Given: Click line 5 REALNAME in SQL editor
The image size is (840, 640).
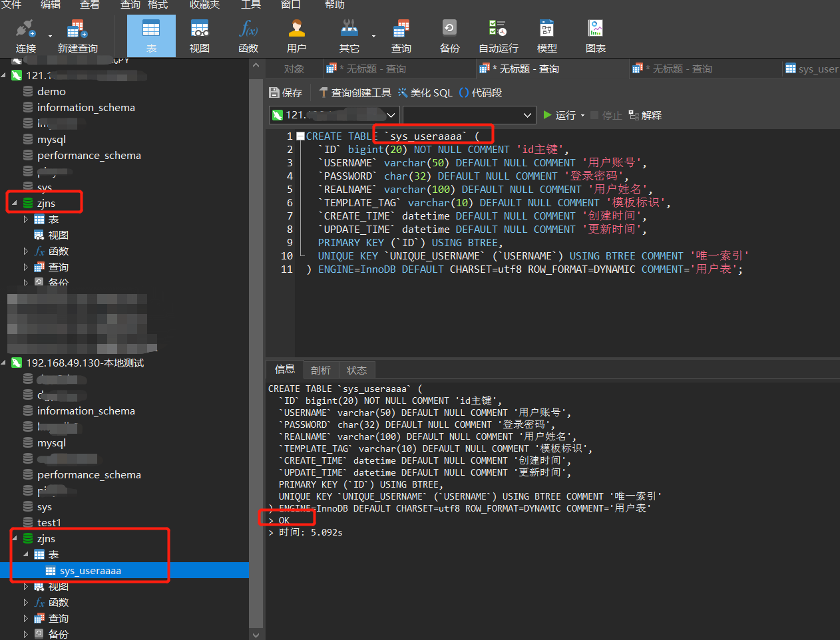Looking at the screenshot, I should coord(486,189).
